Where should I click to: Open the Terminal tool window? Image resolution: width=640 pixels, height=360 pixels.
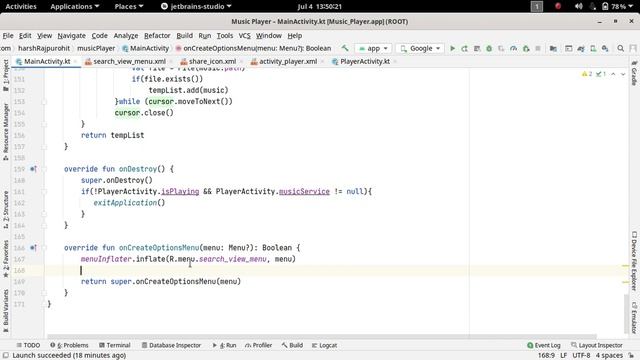point(115,345)
